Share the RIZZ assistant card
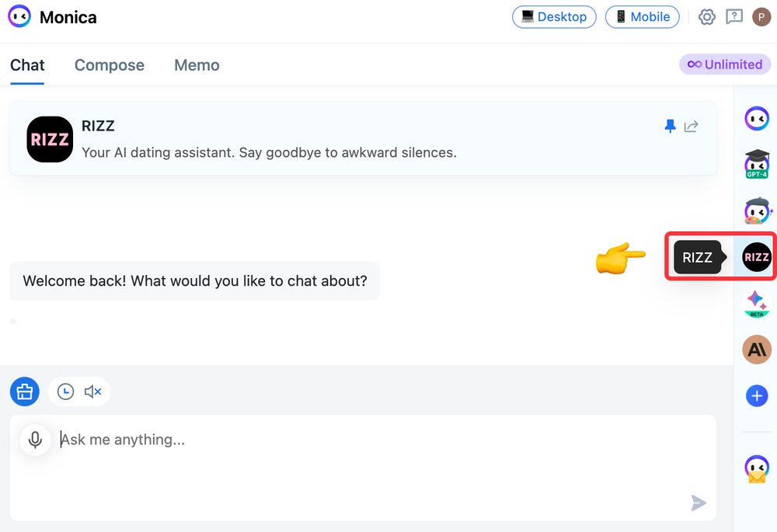Screen dimensions: 777x532 coord(691,126)
